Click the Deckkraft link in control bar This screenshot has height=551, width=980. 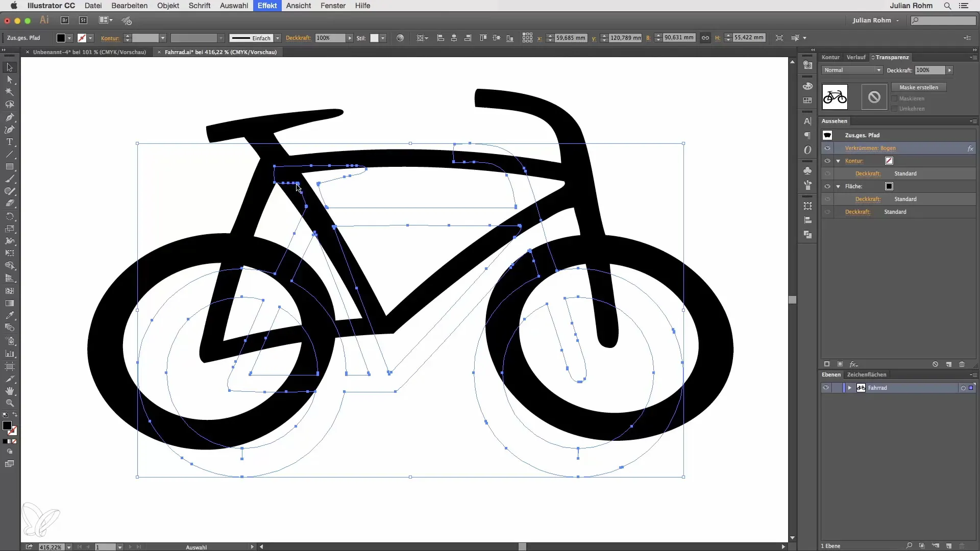click(298, 38)
